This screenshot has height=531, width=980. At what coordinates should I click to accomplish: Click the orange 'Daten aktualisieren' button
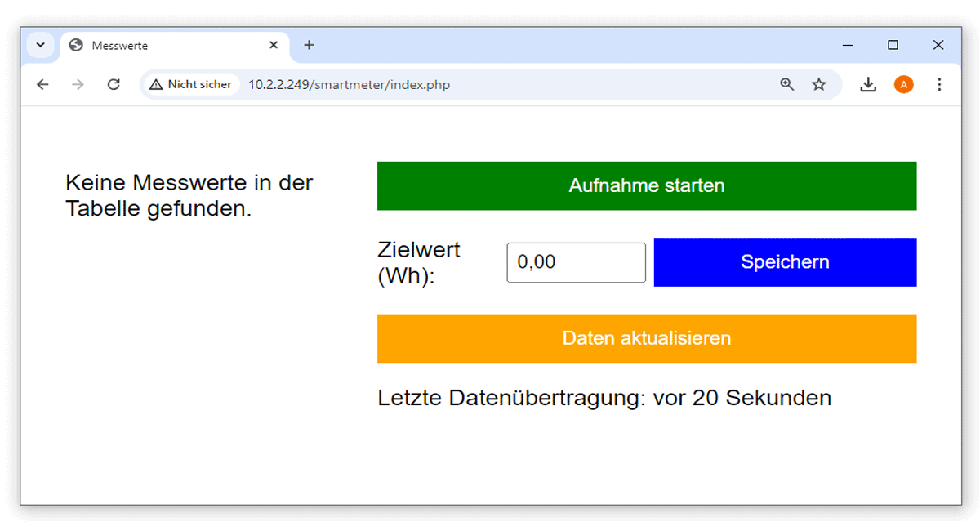click(647, 338)
